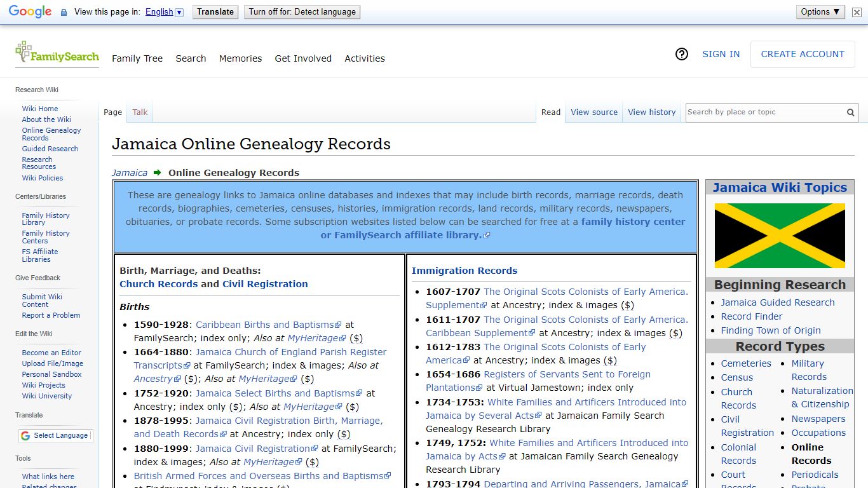The image size is (868, 488).
Task: Open the Activities menu
Action: (365, 58)
